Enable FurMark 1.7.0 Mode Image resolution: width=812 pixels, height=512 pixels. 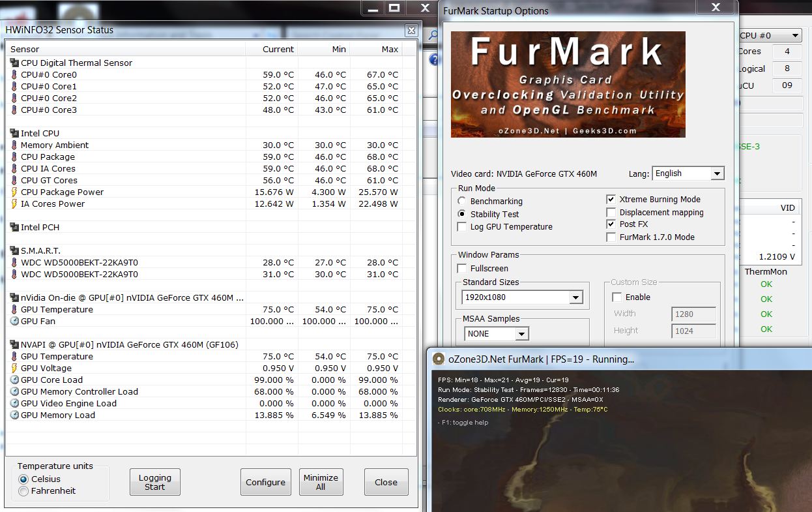click(611, 237)
